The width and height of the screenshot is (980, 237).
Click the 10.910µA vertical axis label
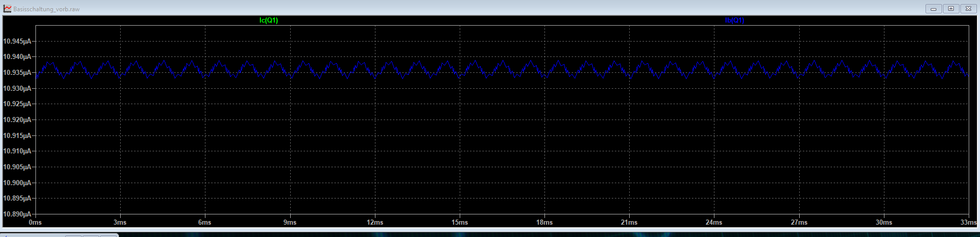click(x=17, y=151)
